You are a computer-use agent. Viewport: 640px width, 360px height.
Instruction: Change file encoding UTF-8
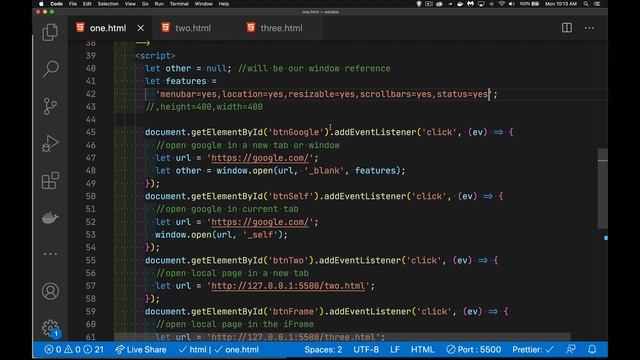[366, 350]
